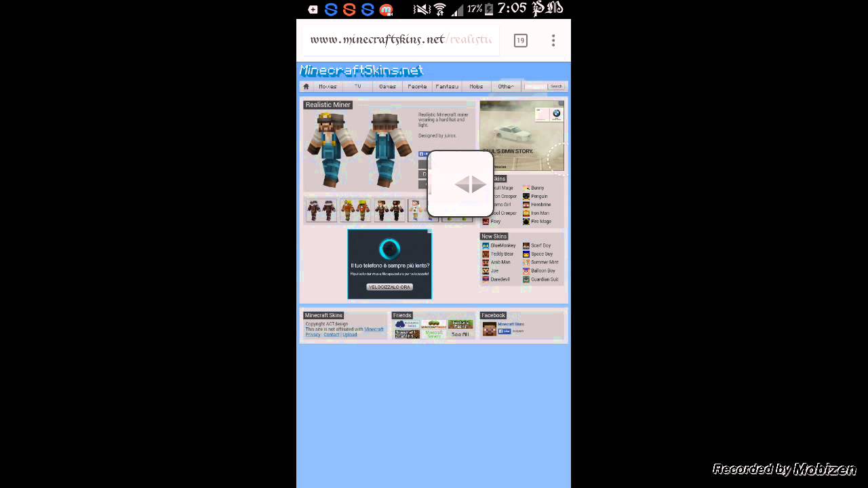Screen dimensions: 868x488
Task: Select the first dark-suited skin thumbnail
Action: pos(320,211)
